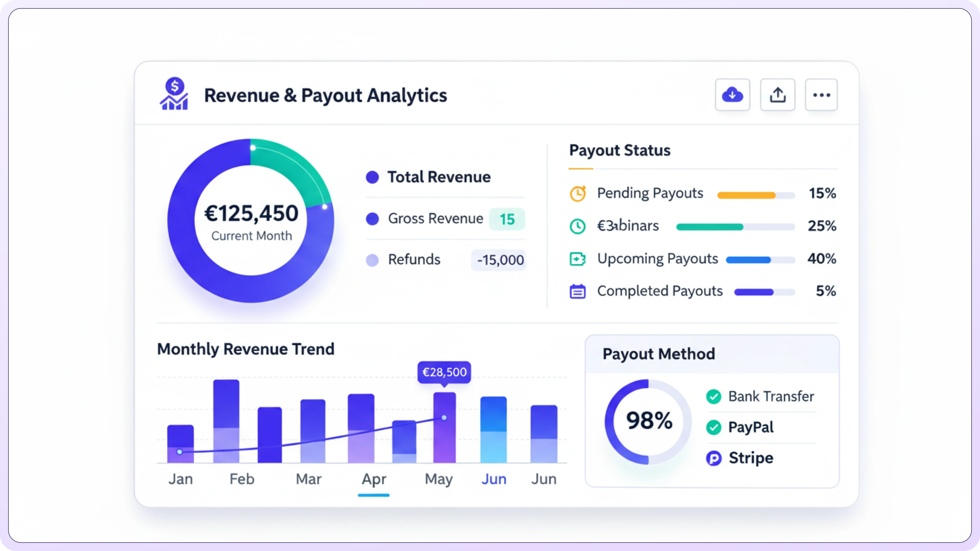This screenshot has height=551, width=980.
Task: Switch to the Apr tab on the chart
Action: pyautogui.click(x=374, y=479)
